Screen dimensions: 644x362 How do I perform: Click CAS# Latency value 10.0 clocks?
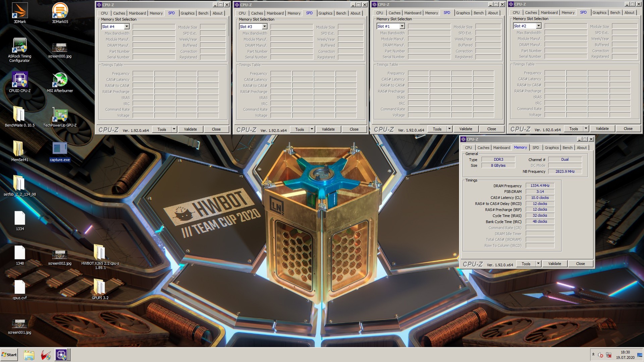[x=540, y=197]
